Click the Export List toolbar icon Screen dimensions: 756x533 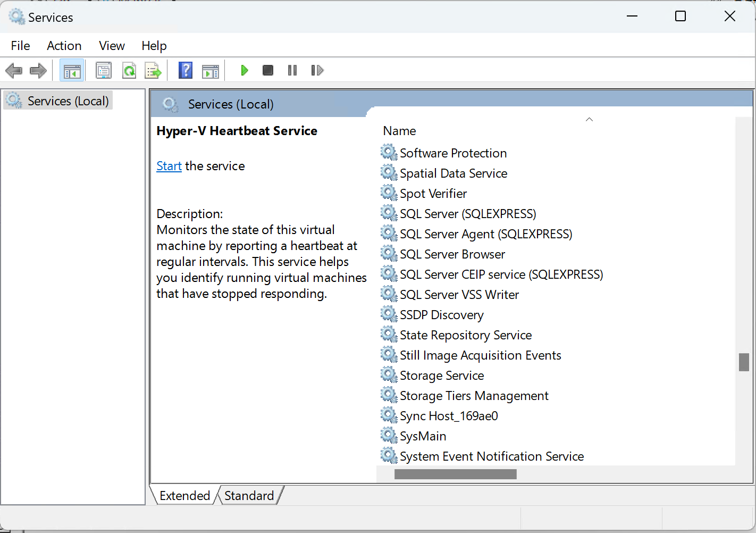pyautogui.click(x=153, y=70)
